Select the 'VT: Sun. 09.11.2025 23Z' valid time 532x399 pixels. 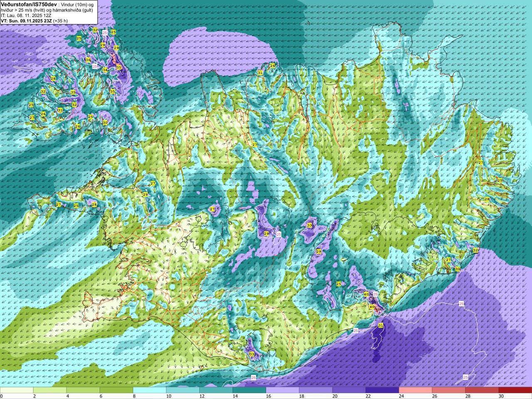(x=26, y=21)
